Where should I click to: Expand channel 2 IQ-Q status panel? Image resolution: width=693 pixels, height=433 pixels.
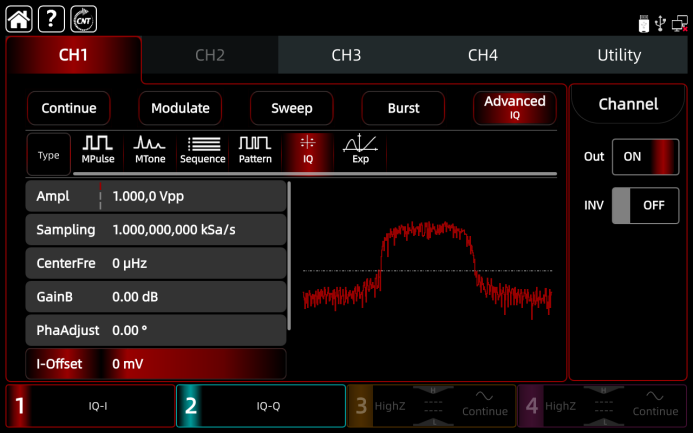tap(260, 406)
